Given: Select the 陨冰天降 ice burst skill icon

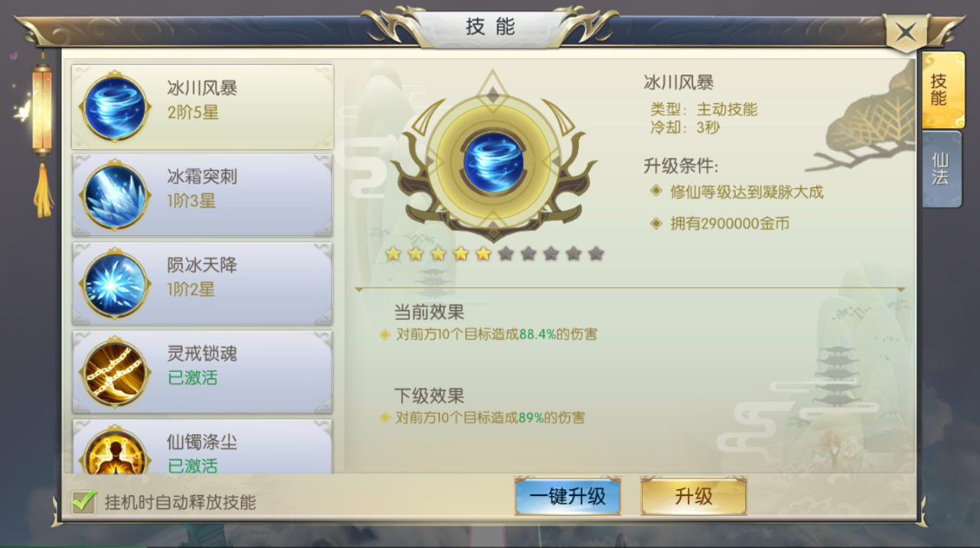Looking at the screenshot, I should pyautogui.click(x=115, y=284).
